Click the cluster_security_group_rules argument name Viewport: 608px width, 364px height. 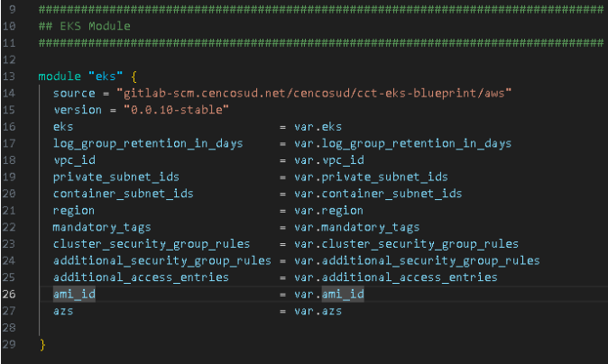(150, 243)
